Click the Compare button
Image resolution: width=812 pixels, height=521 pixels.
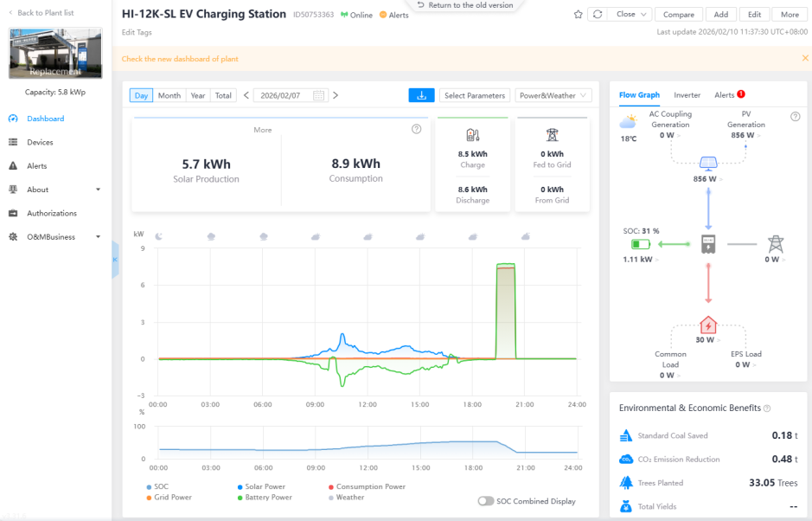point(678,15)
